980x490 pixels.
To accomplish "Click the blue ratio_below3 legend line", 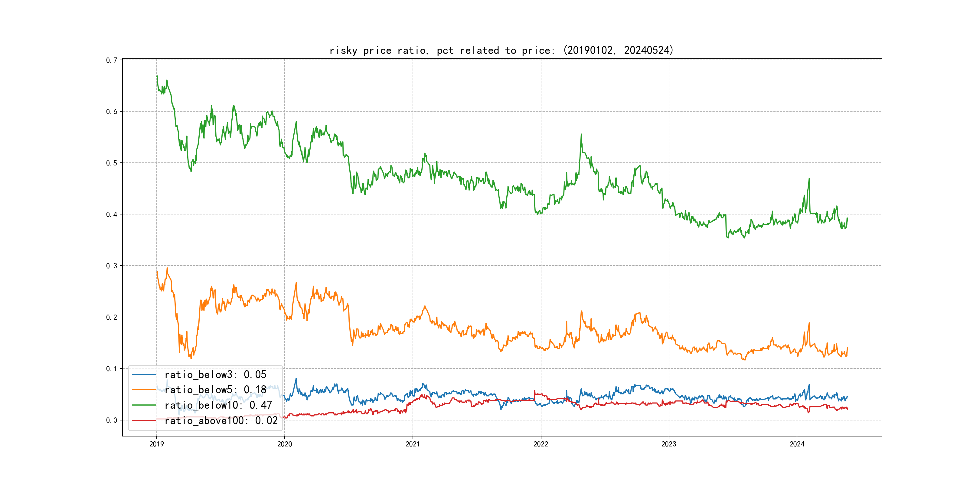I will coord(144,374).
